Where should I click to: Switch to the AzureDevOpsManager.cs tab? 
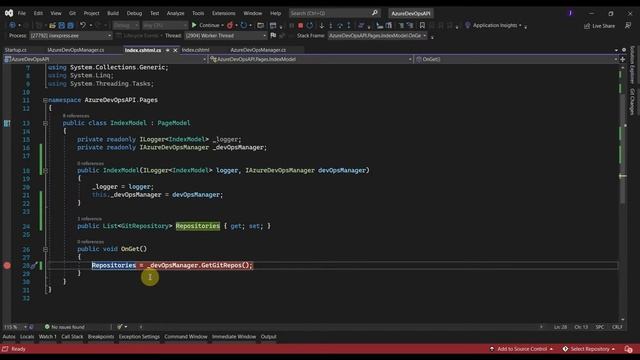click(258, 50)
